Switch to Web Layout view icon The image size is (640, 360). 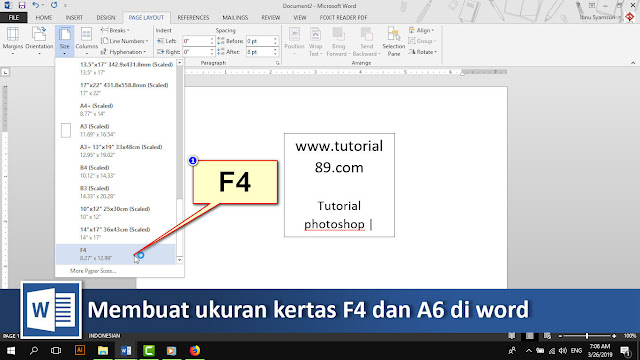tap(547, 336)
